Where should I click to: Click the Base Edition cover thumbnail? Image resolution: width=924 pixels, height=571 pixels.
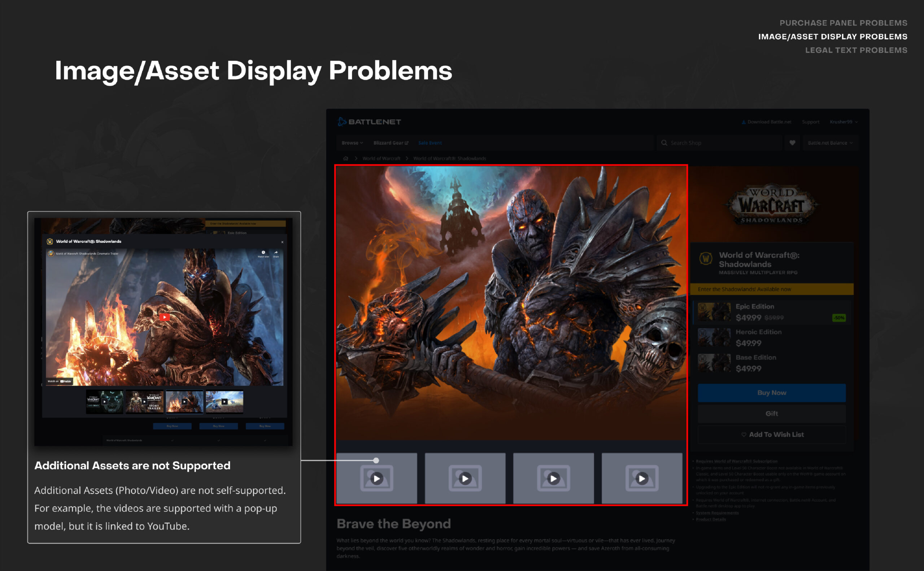point(714,362)
